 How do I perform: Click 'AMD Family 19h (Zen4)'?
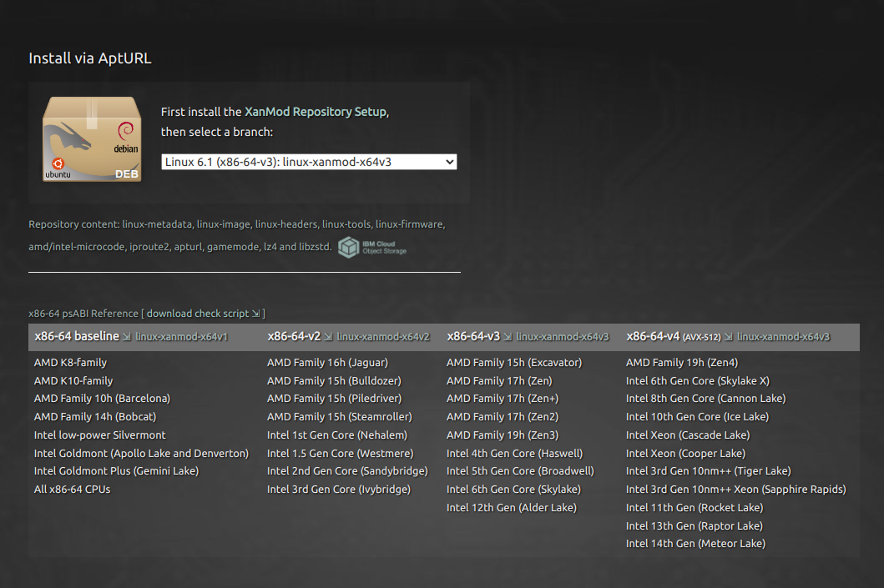tap(682, 363)
